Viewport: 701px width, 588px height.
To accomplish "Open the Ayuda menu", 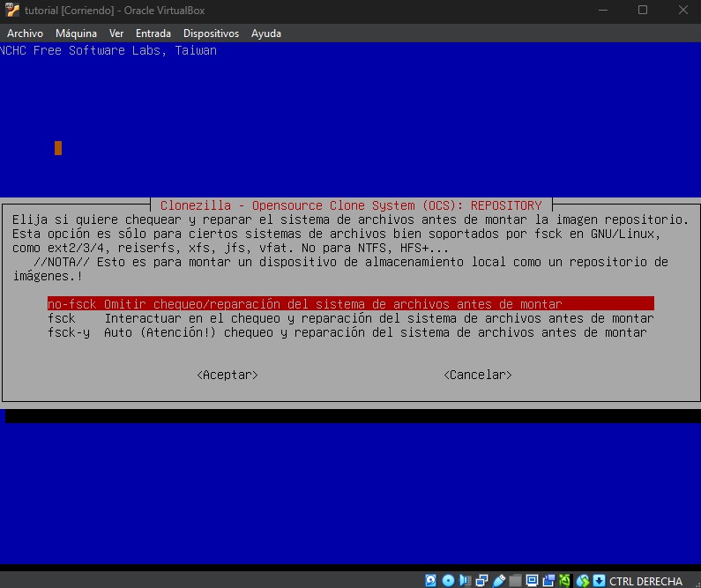I will [x=266, y=33].
